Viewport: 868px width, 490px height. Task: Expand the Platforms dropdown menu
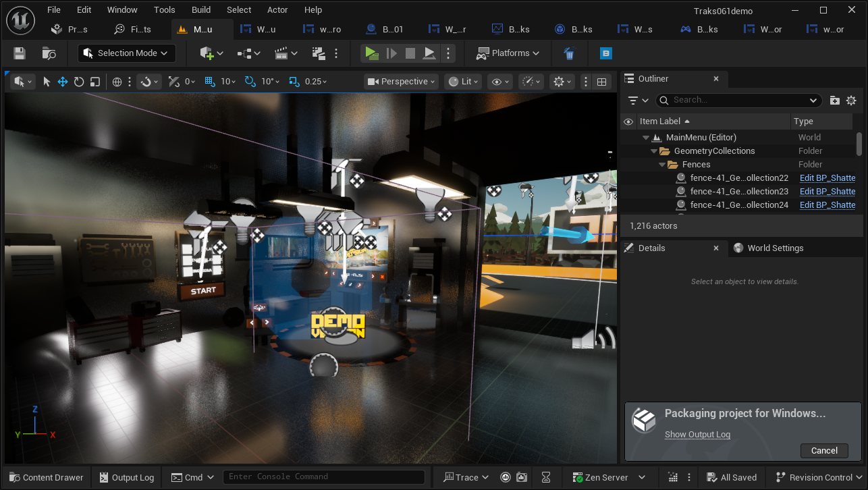coord(508,53)
